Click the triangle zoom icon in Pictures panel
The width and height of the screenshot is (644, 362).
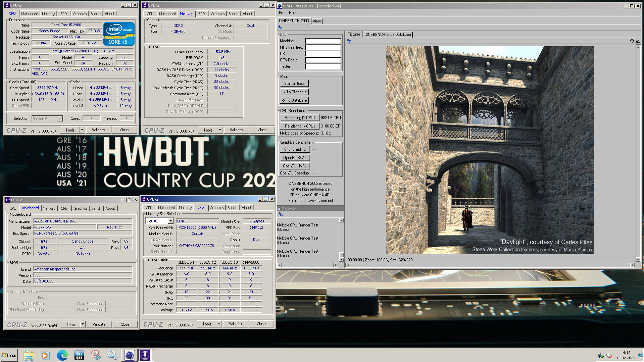pos(638,41)
